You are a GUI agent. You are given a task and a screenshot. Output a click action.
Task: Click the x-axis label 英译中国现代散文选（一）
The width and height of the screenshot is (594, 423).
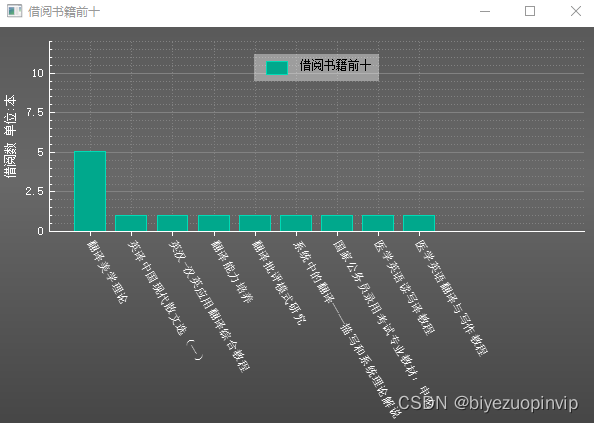[x=166, y=300]
